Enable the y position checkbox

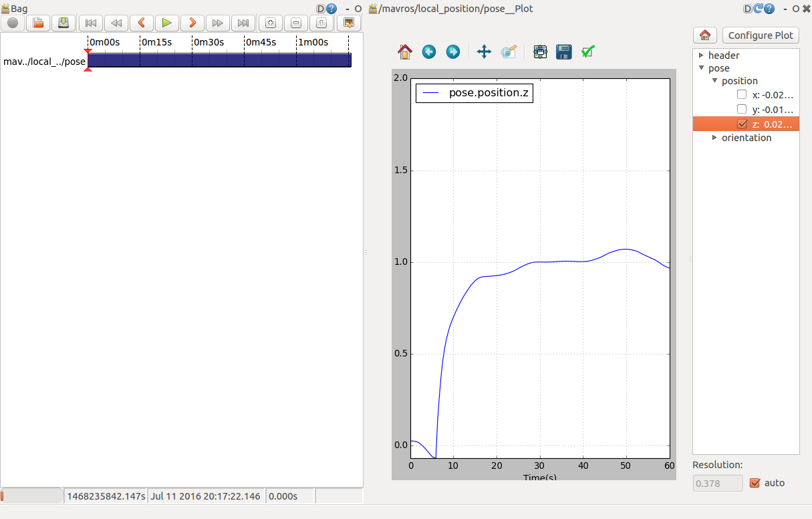741,109
